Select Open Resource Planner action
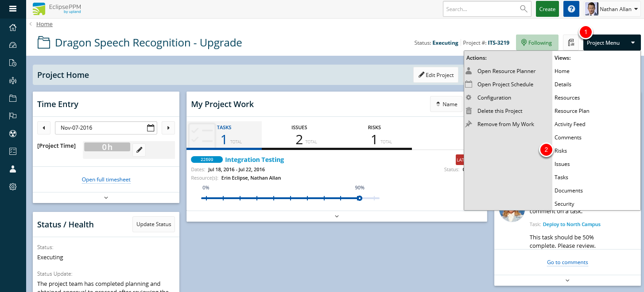 506,71
